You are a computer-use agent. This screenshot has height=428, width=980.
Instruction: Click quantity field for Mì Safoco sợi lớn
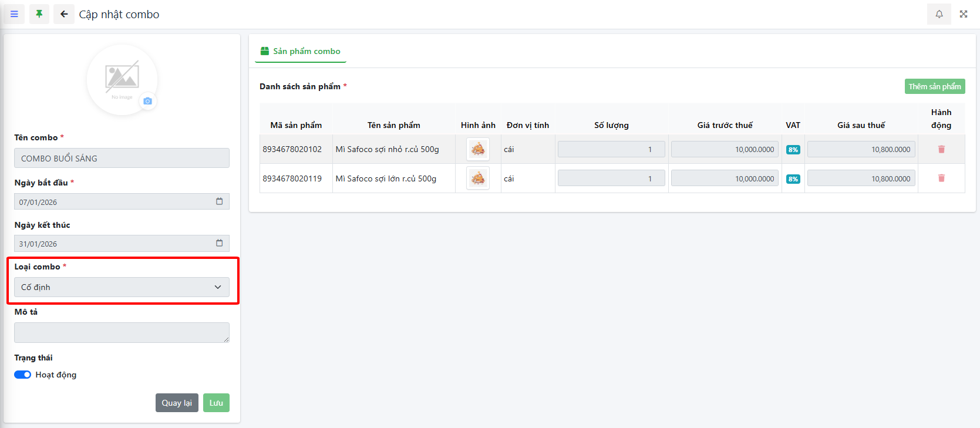[611, 178]
